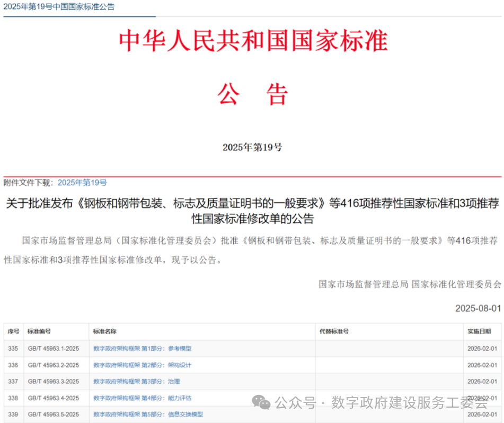This screenshot has width=504, height=423.
Task: Open 数字政府架构框架 第5部分：信息交换模型 link
Action: 148,415
